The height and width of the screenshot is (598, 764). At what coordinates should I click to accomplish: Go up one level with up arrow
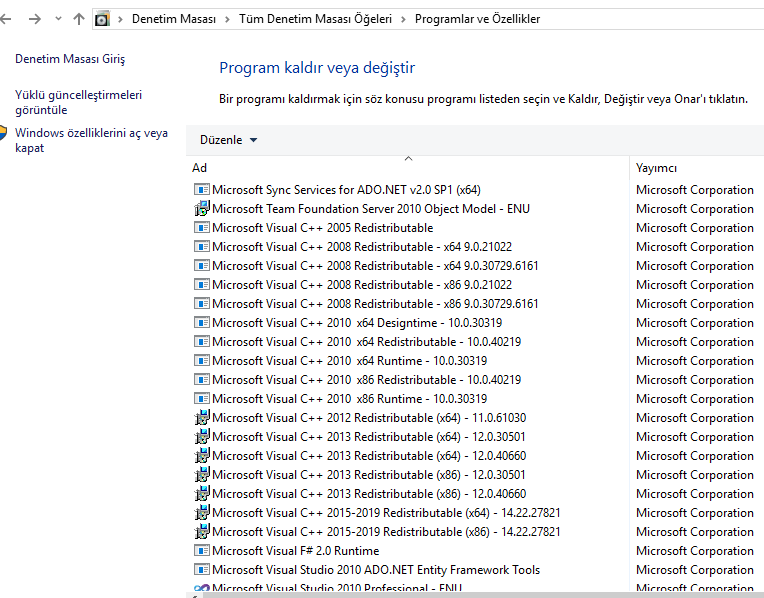click(78, 19)
